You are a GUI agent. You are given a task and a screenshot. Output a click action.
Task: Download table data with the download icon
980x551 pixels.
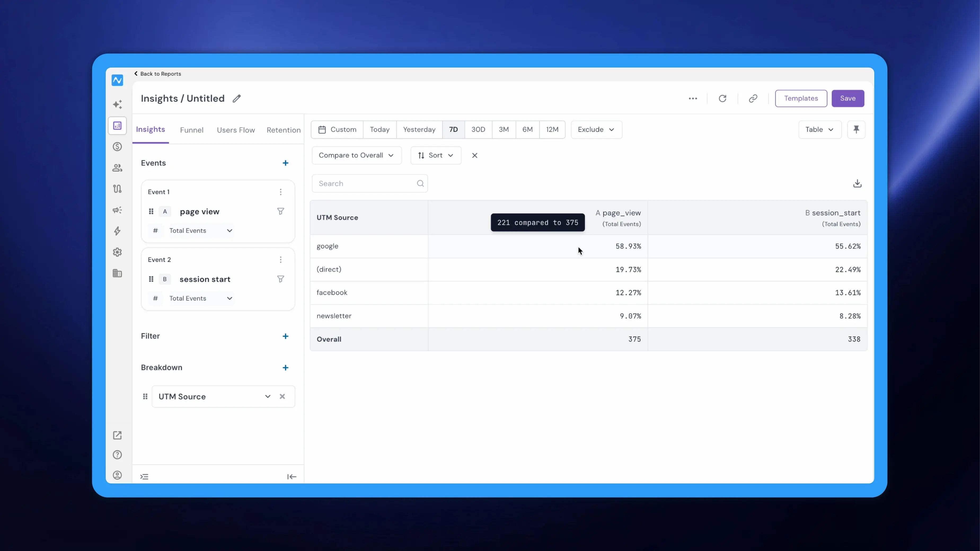pos(857,184)
